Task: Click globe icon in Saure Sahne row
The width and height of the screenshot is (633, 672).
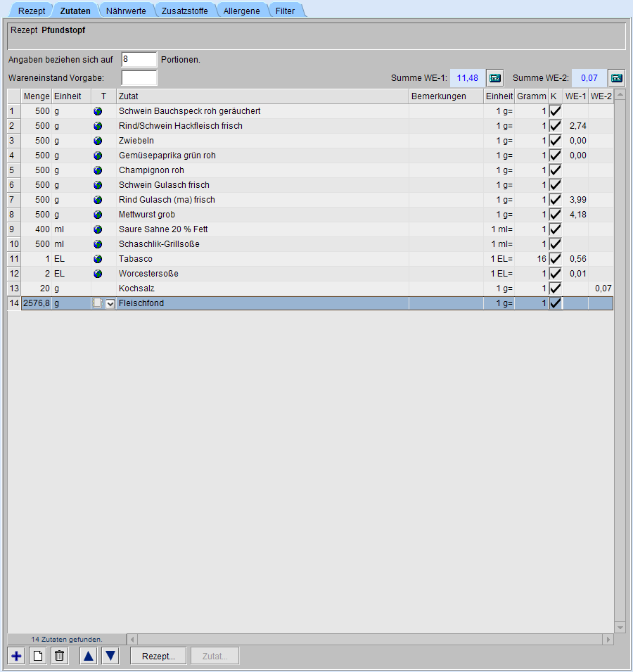Action: (98, 229)
